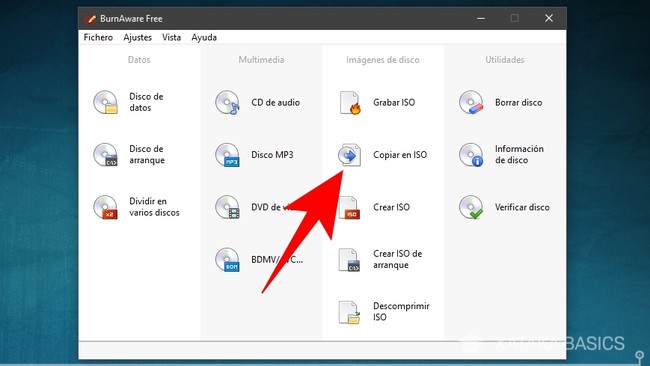Viewport: 650px width, 366px height.
Task: Minimize the BurnAware Free window
Action: (x=481, y=18)
